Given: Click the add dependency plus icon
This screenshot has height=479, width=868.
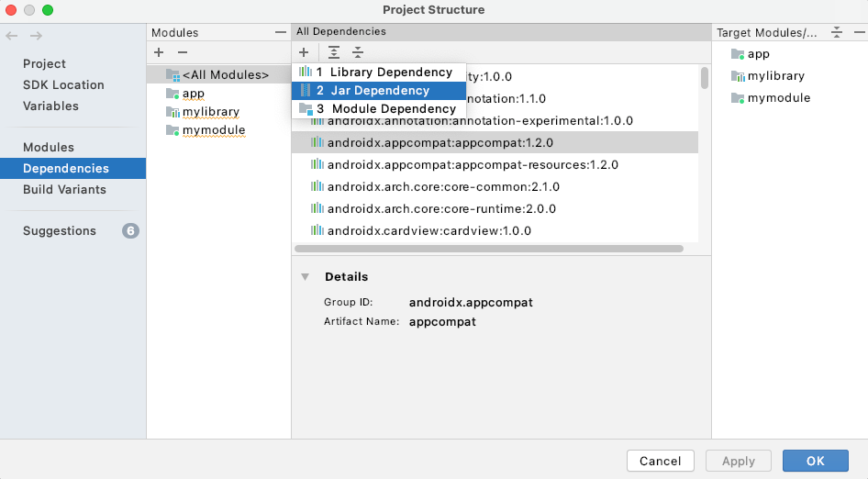Looking at the screenshot, I should click(x=304, y=52).
